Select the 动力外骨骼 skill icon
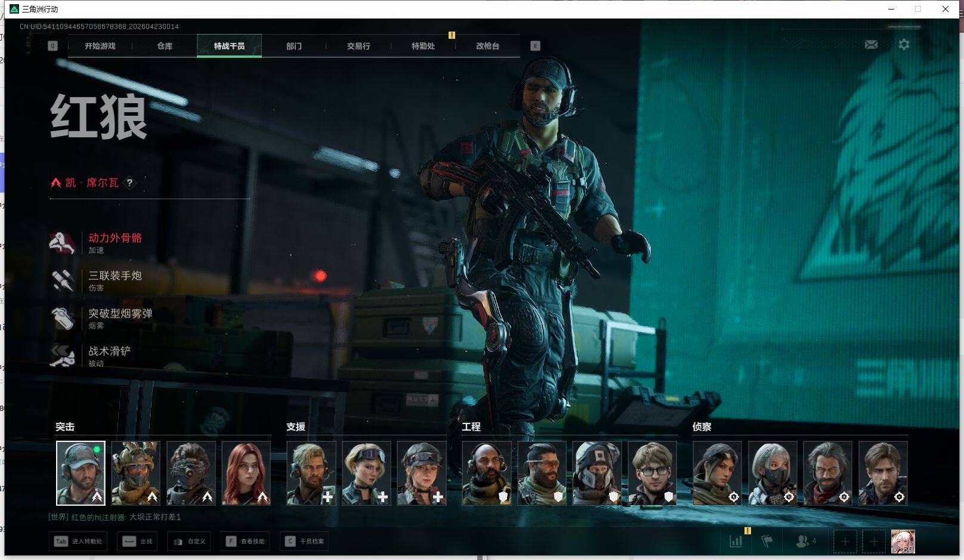Screen dimensions: 964x560 point(63,243)
